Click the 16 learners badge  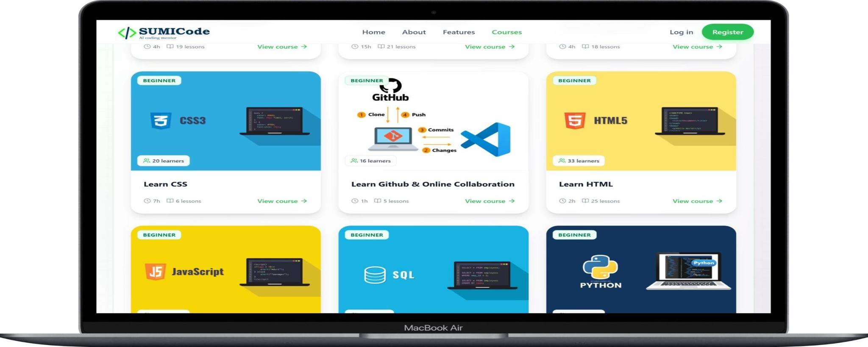[x=370, y=161]
